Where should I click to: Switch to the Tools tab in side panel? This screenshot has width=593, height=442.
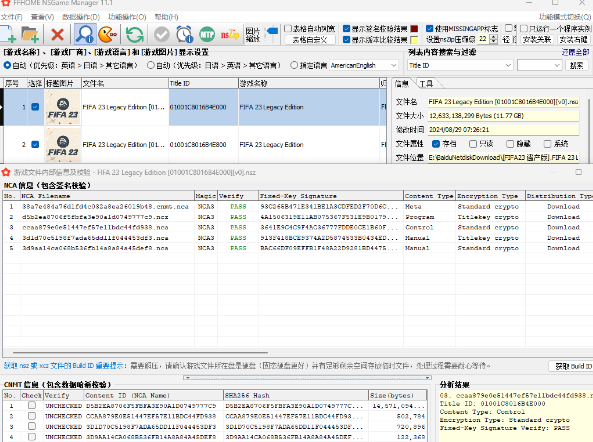tap(426, 83)
